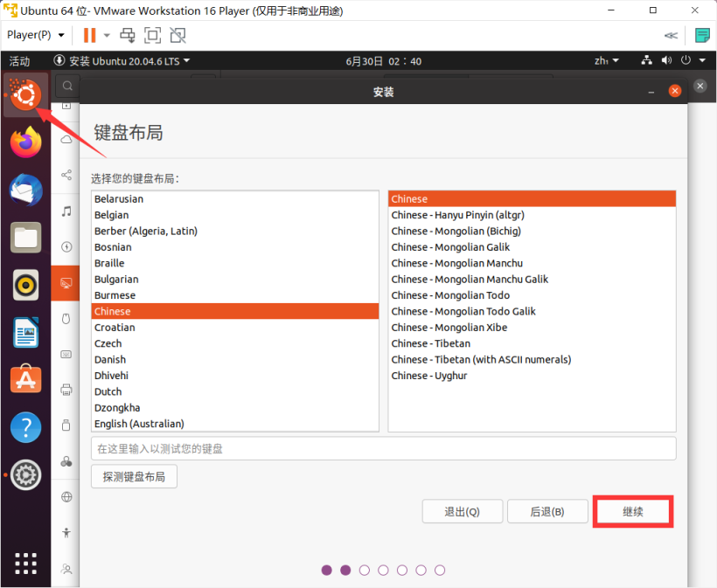Image resolution: width=717 pixels, height=588 pixels.
Task: Open the Files manager dock icon
Action: click(25, 237)
